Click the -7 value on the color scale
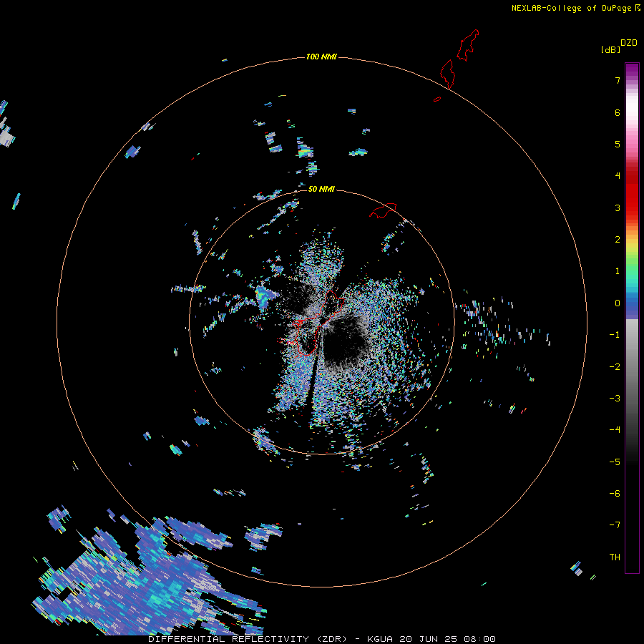The image size is (644, 644). point(615,525)
